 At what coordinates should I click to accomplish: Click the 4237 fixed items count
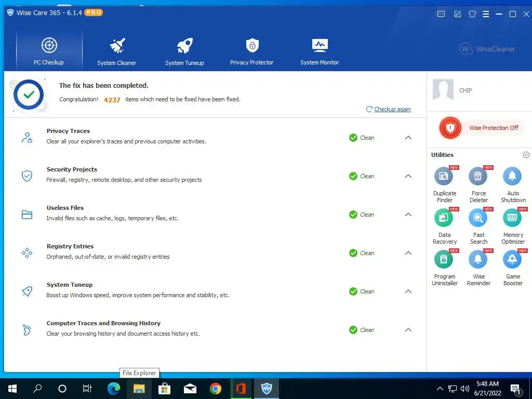[112, 100]
